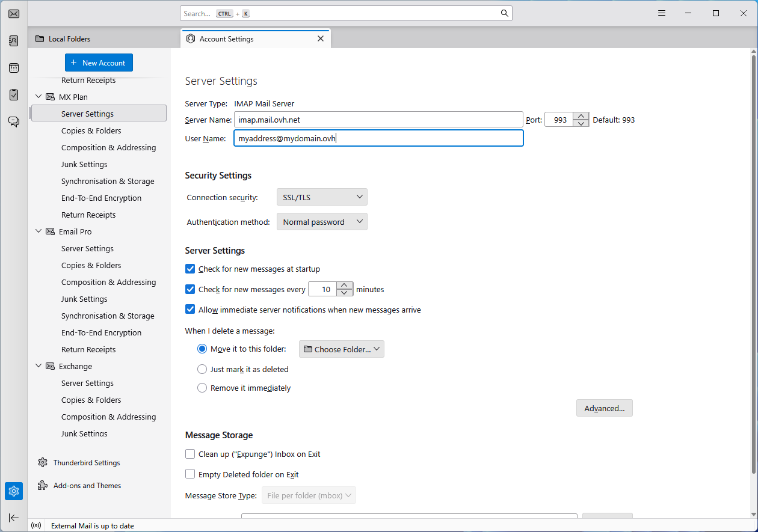
Task: Open the Calendar icon in sidebar
Action: pyautogui.click(x=14, y=68)
